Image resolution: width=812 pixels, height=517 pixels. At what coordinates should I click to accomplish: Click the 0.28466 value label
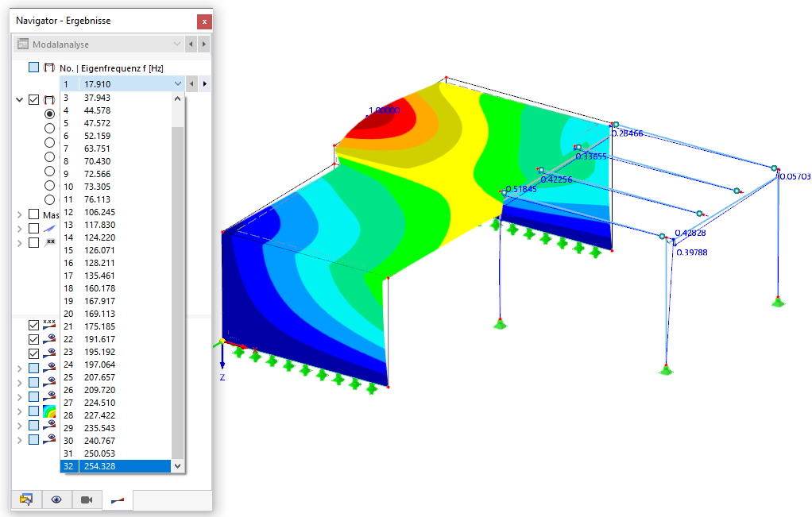tap(627, 133)
